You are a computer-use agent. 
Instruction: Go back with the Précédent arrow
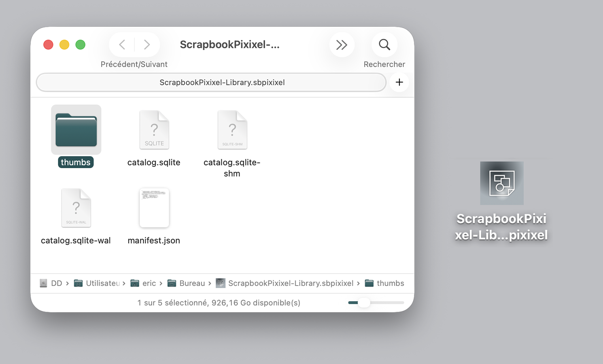[x=122, y=44]
